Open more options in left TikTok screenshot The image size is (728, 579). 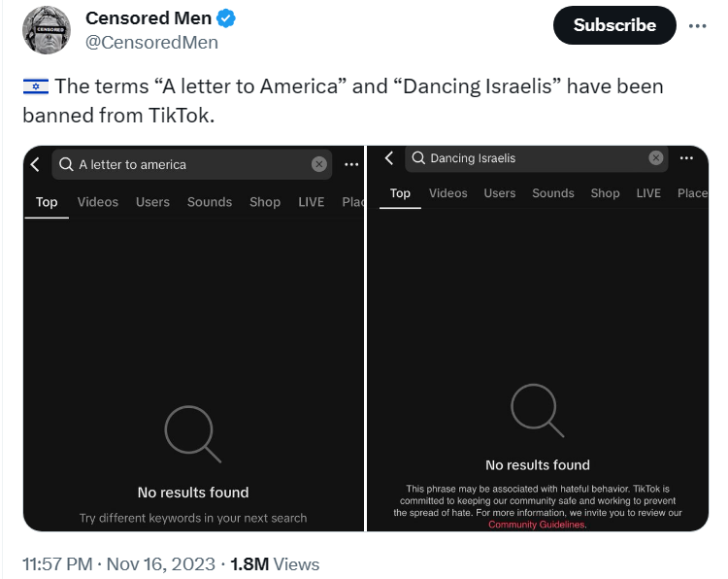point(351,164)
